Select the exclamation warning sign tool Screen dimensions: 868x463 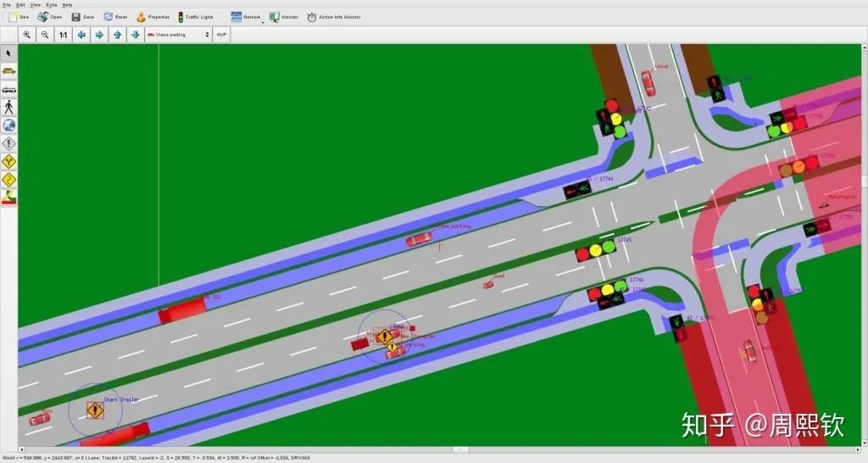tap(8, 143)
